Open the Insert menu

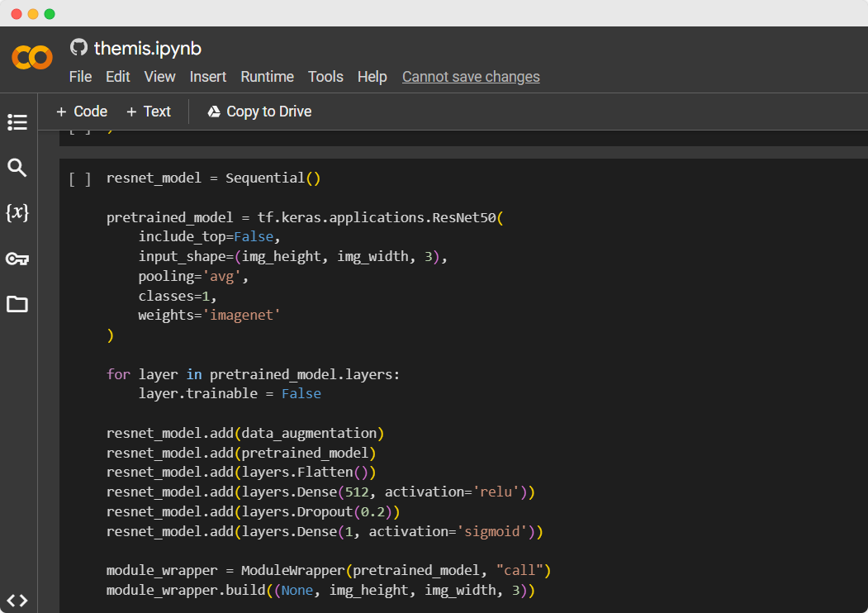pyautogui.click(x=208, y=77)
